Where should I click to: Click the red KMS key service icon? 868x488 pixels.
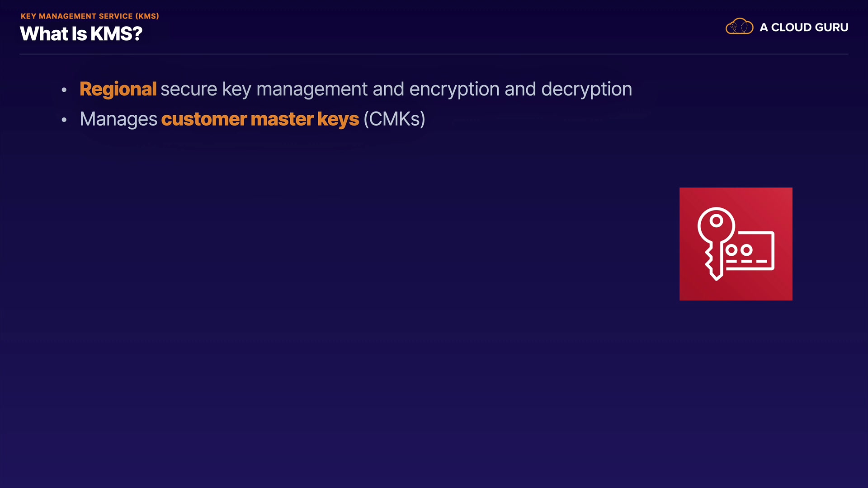(736, 244)
